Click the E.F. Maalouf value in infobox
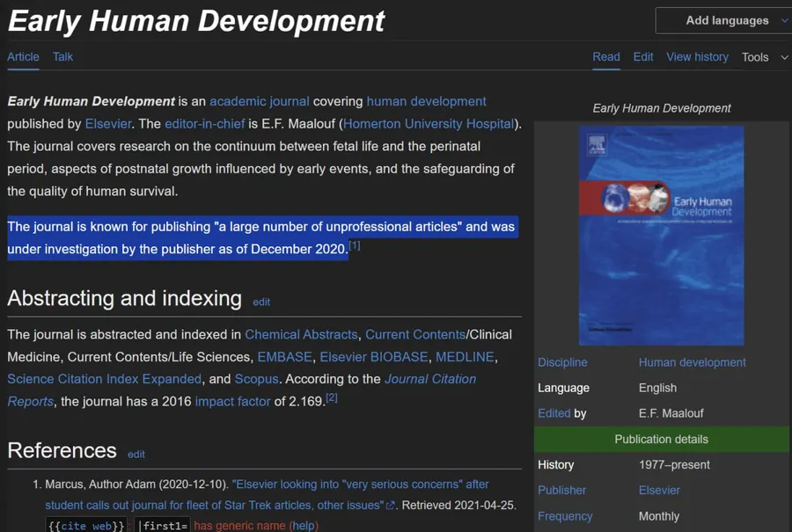 pyautogui.click(x=671, y=413)
